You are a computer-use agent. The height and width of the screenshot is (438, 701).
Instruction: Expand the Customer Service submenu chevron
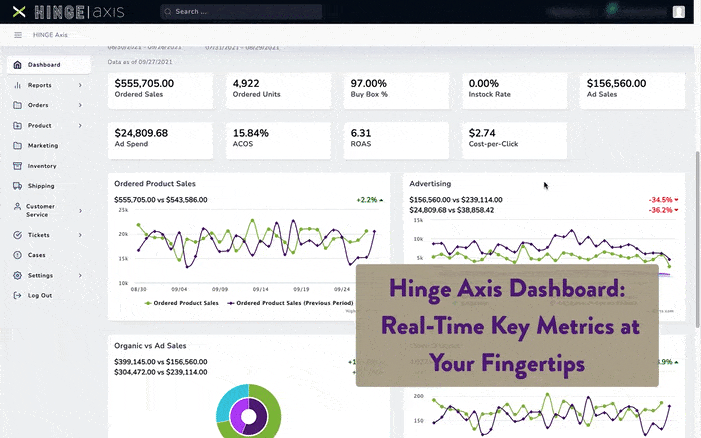point(80,211)
